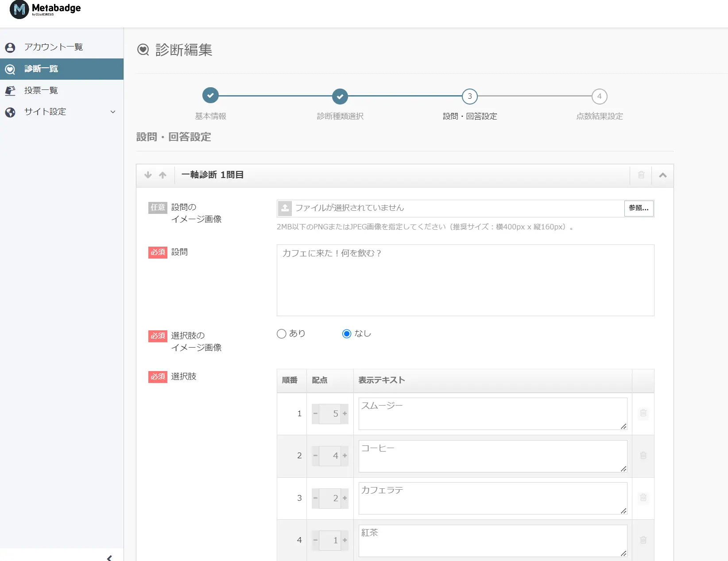Select step 4 circle 点数結果設定
The image size is (728, 561).
pos(600,96)
